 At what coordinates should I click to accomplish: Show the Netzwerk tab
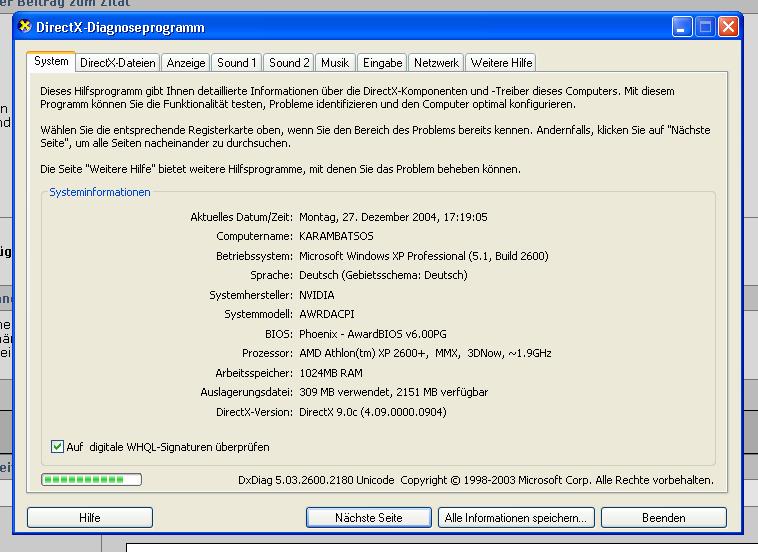pos(437,63)
